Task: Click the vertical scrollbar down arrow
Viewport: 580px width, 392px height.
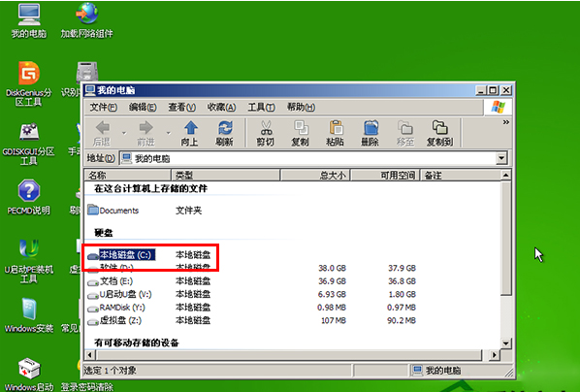Action: [505, 343]
